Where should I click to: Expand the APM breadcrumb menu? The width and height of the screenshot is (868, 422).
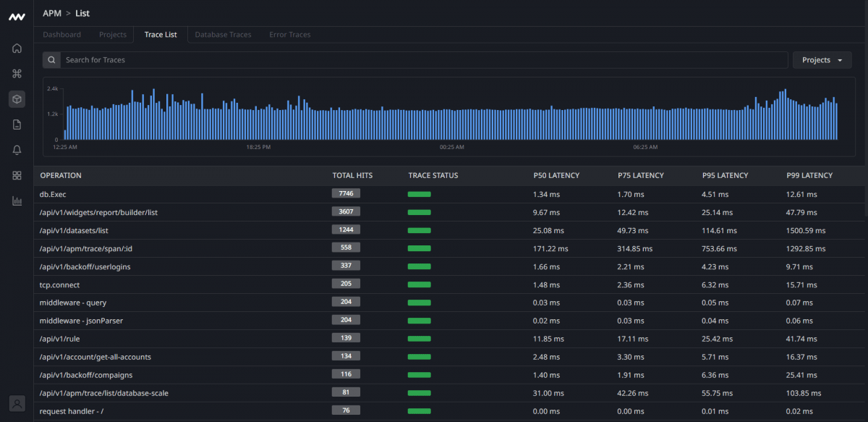(51, 13)
